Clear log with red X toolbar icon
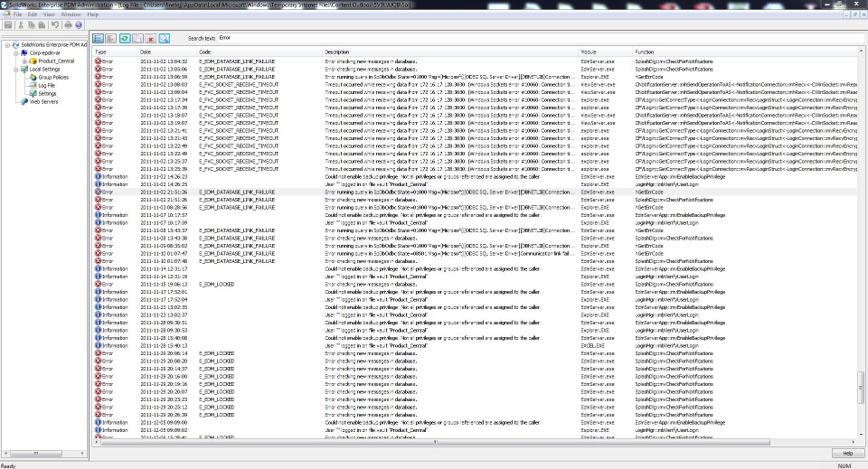The height and width of the screenshot is (469, 868). [151, 38]
